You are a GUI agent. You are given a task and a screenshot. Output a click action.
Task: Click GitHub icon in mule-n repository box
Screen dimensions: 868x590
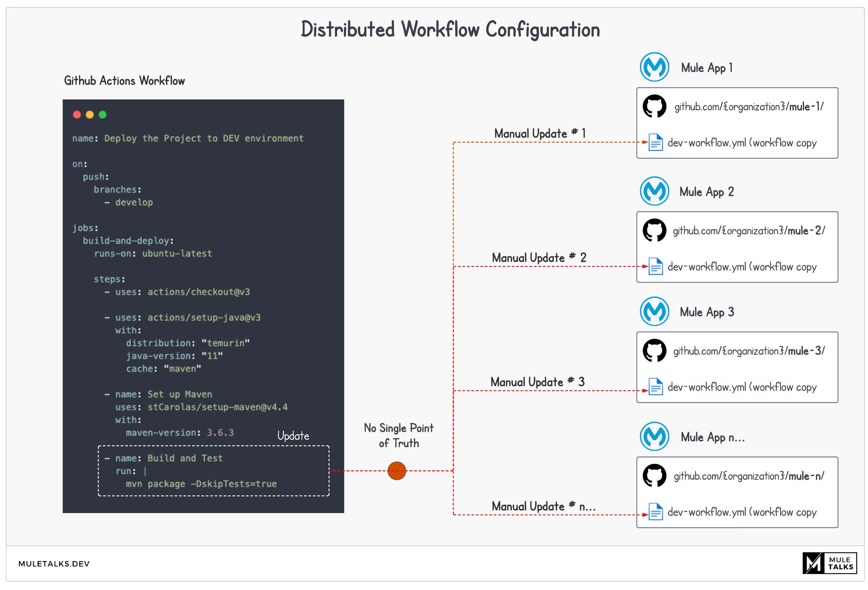(654, 475)
